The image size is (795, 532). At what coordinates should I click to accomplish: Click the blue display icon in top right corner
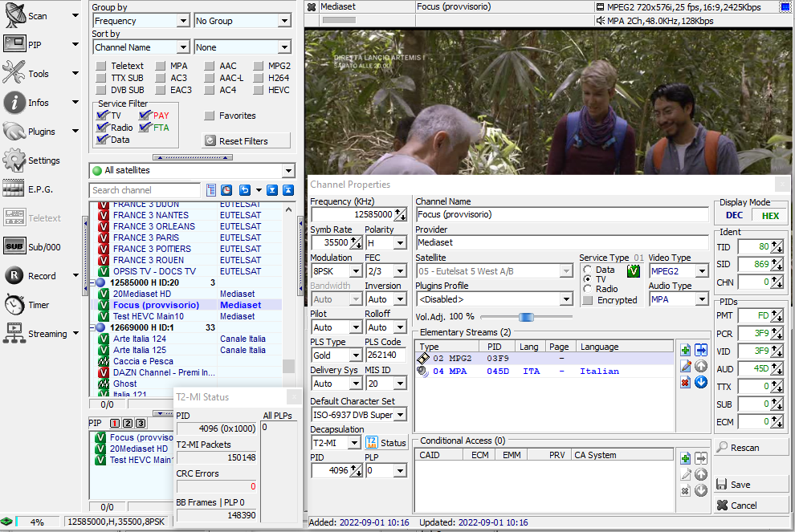(786, 6)
